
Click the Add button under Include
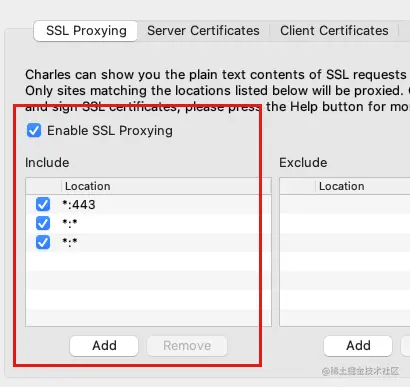tap(104, 346)
